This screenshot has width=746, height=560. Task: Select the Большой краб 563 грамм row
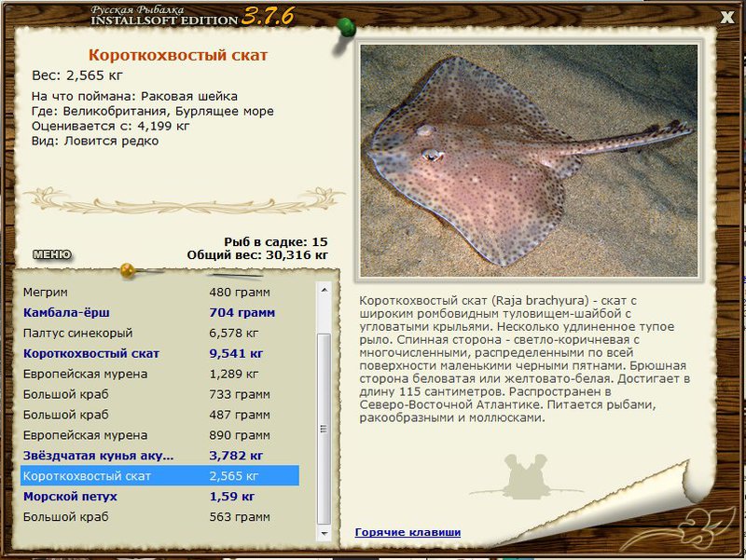click(x=159, y=517)
